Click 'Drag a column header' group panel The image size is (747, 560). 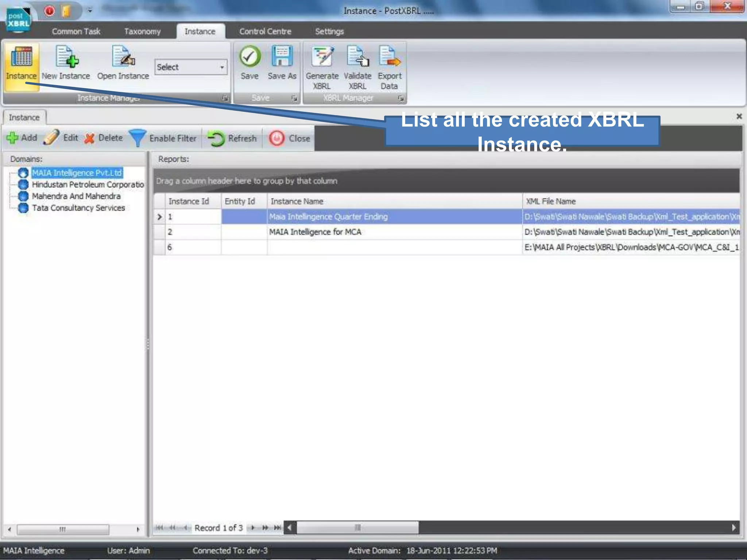(446, 181)
